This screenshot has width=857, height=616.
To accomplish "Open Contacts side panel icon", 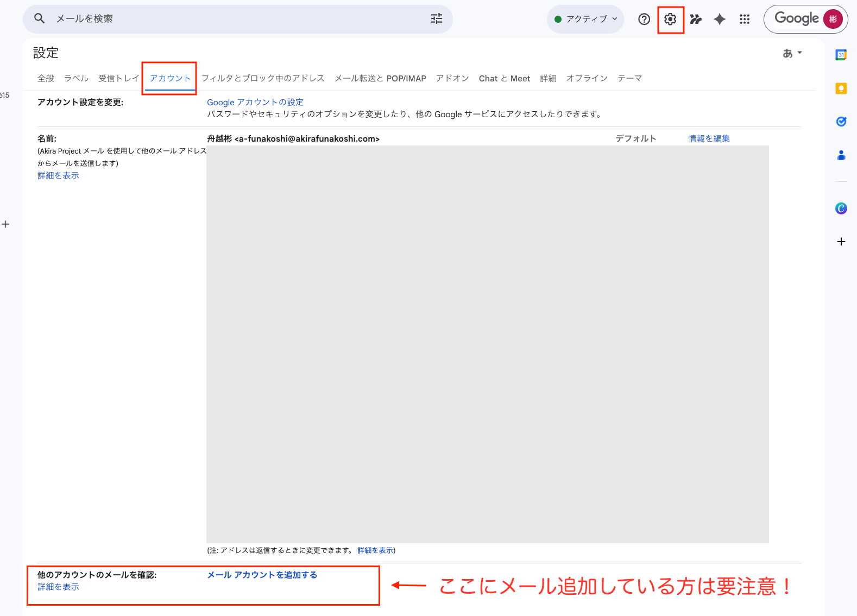I will point(841,155).
